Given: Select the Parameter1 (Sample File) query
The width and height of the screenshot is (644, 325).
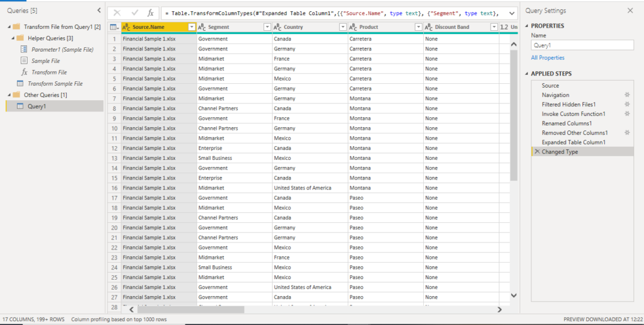Looking at the screenshot, I should click(62, 49).
